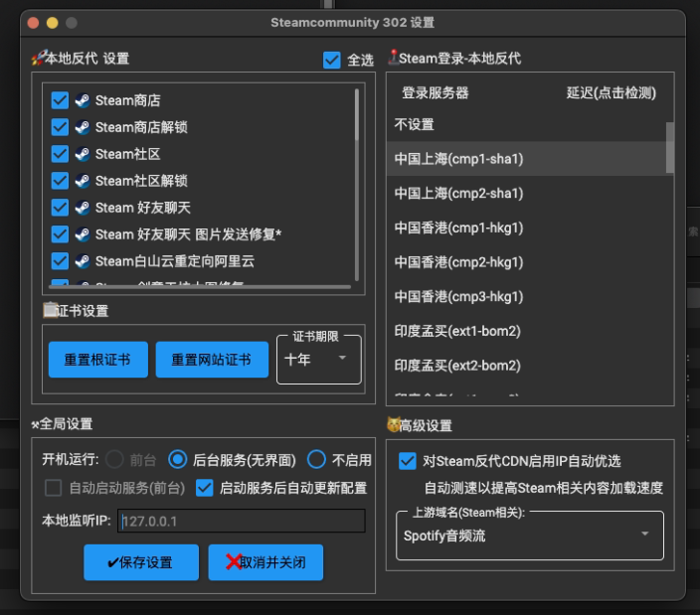The height and width of the screenshot is (615, 700).
Task: Click the 延迟(点击检测) column header
Action: point(612,92)
